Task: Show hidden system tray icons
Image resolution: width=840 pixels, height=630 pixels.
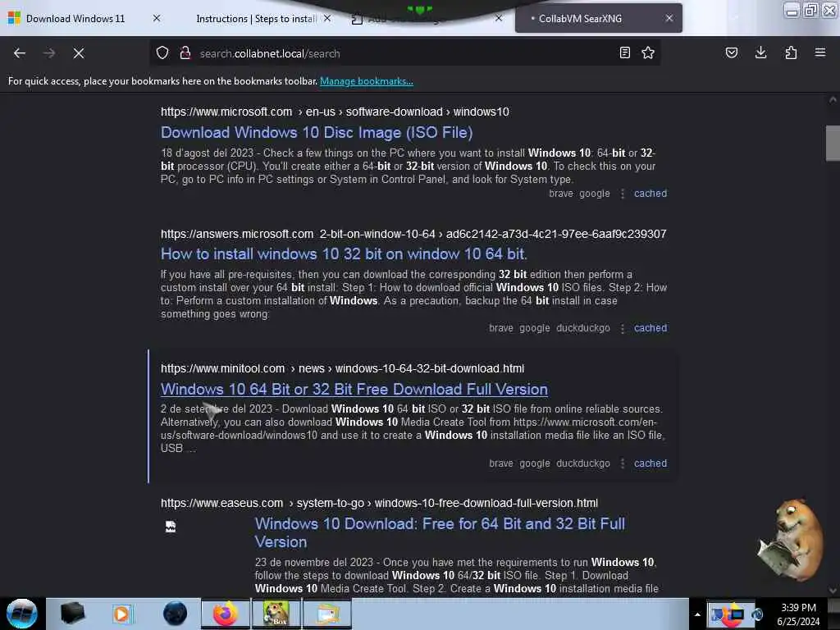Action: [697, 614]
